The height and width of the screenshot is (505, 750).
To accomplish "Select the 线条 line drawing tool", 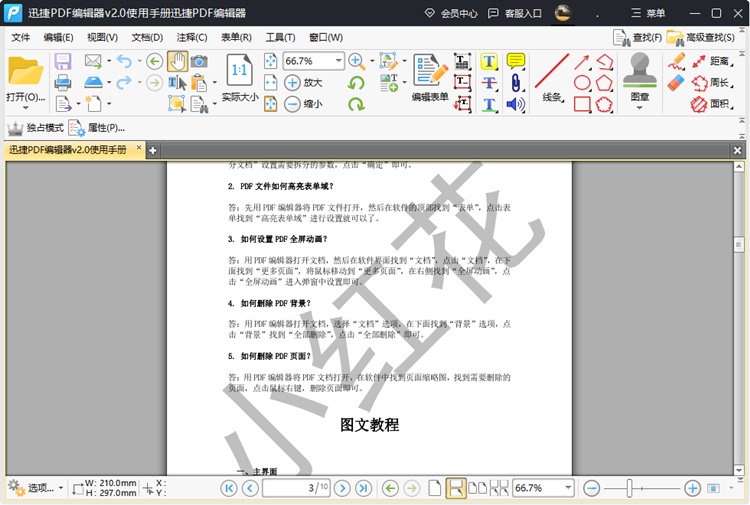I will (552, 77).
